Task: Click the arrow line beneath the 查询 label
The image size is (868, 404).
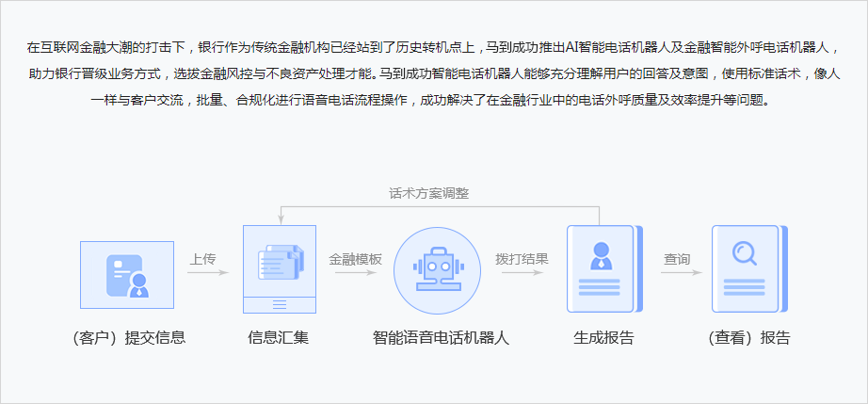Action: click(x=681, y=274)
